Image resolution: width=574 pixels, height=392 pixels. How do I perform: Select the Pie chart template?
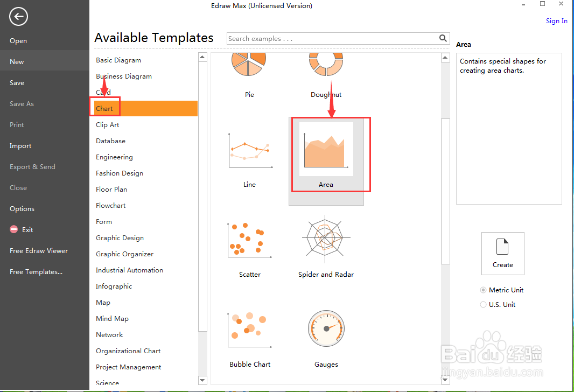(249, 75)
